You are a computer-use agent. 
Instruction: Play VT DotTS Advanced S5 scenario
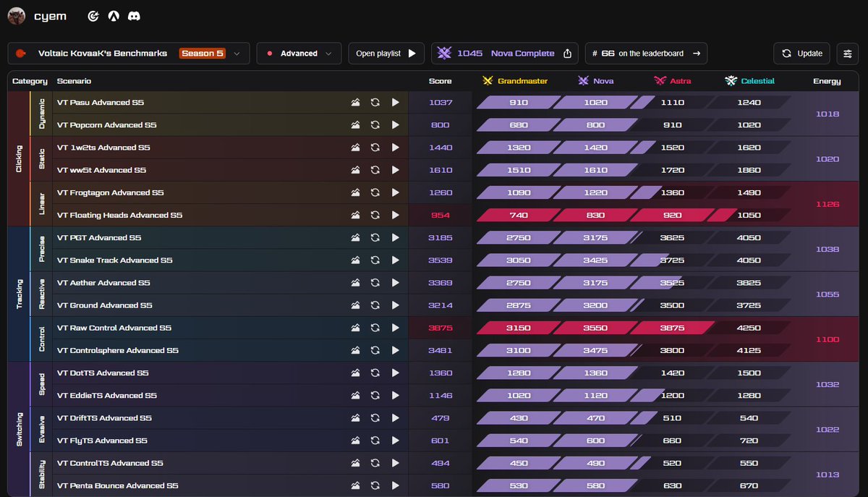coord(395,373)
